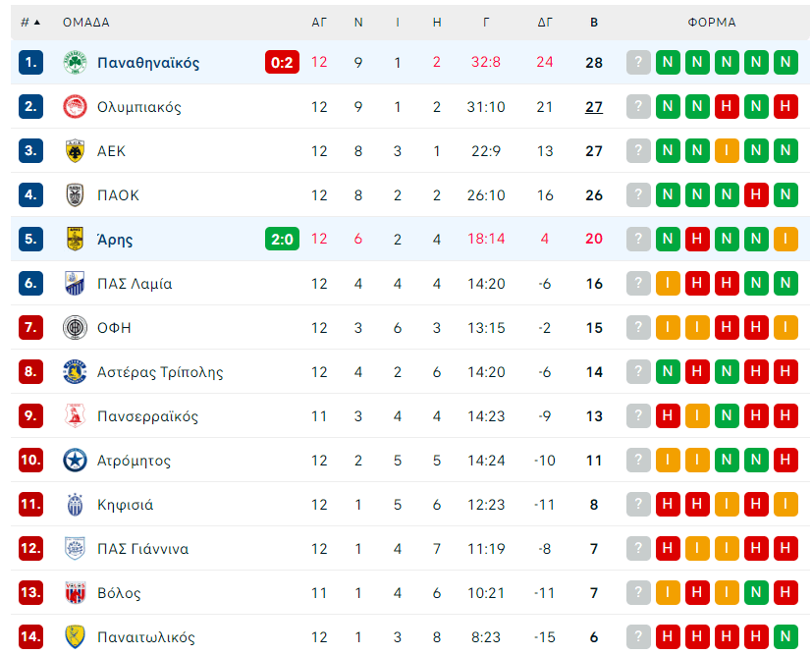The height and width of the screenshot is (655, 812).
Task: Click the ΟΜΑΔΑ column header
Action: (x=86, y=22)
